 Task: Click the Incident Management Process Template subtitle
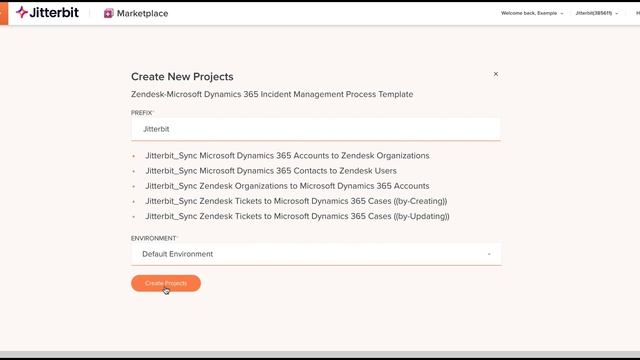(272, 94)
